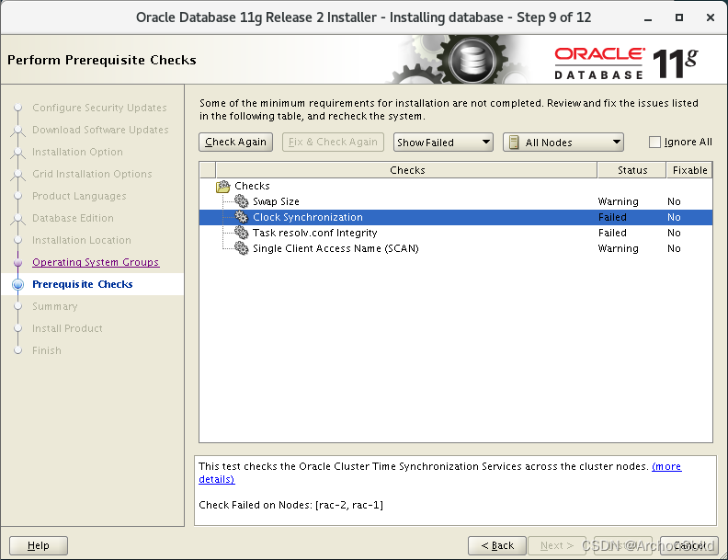Maximize the installer window
The image size is (728, 560).
coord(678,17)
